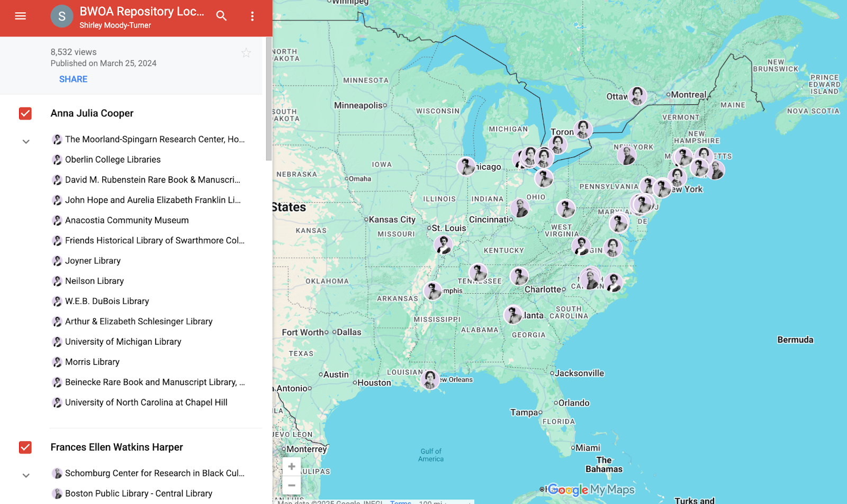Click the Anna Julia Cooper layer title
Viewport: 847px width, 504px height.
92,113
